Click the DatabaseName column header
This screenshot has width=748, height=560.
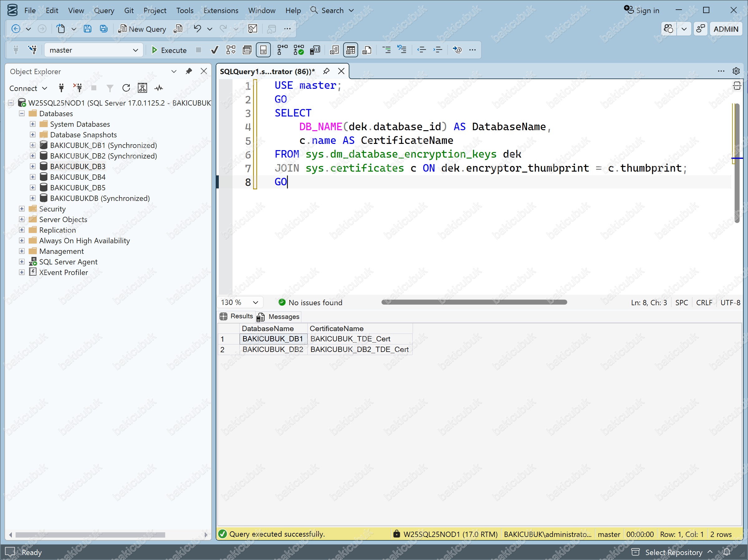pos(274,329)
